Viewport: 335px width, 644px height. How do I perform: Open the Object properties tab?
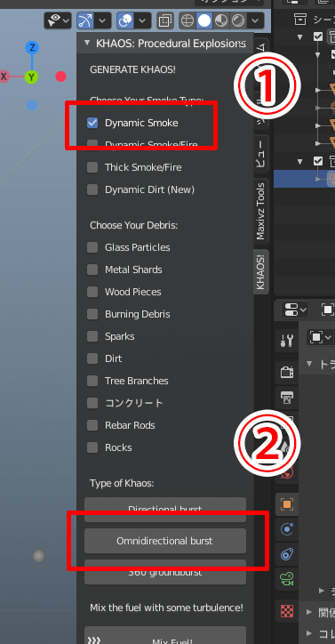tap(287, 504)
